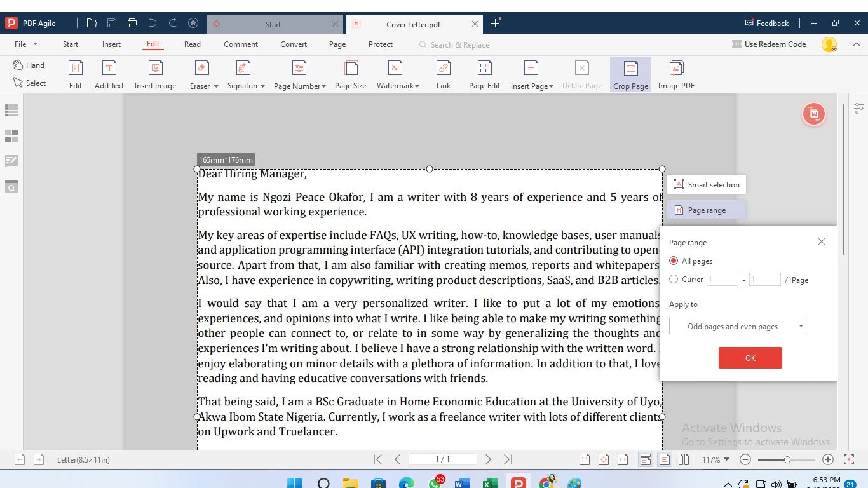Select the Crop Page tool
The image size is (868, 488).
pyautogui.click(x=630, y=73)
